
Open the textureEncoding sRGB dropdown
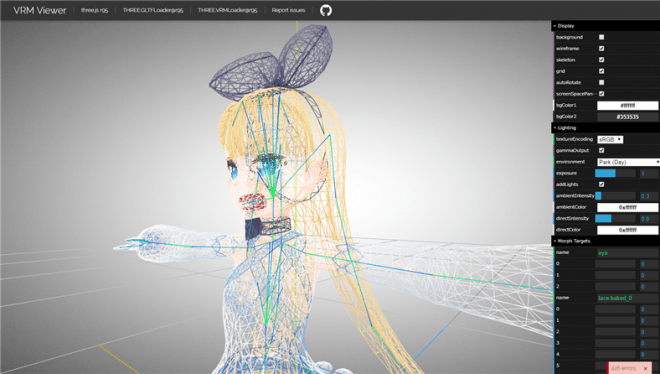[610, 139]
